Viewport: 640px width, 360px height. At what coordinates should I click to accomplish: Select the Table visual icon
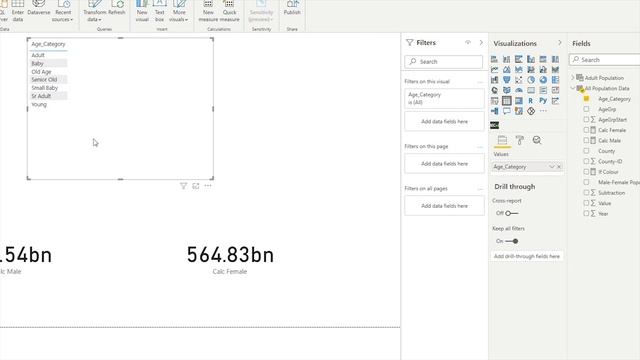click(x=507, y=100)
